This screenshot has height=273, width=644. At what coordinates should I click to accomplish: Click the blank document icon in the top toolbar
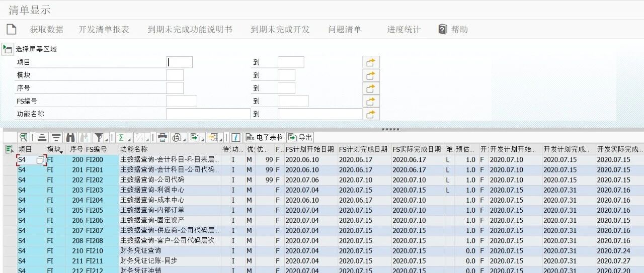point(12,29)
